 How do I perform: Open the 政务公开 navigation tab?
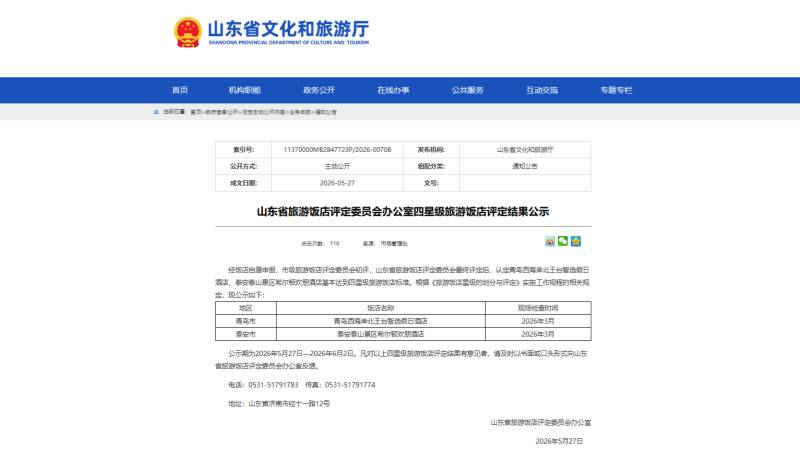(x=319, y=90)
